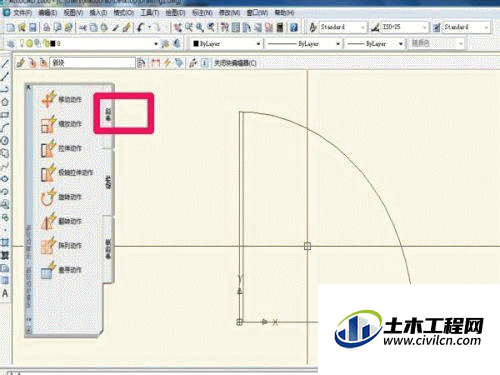Click the Authoring Palettes toggle icon
This screenshot has width=500, height=375.
click(x=141, y=63)
